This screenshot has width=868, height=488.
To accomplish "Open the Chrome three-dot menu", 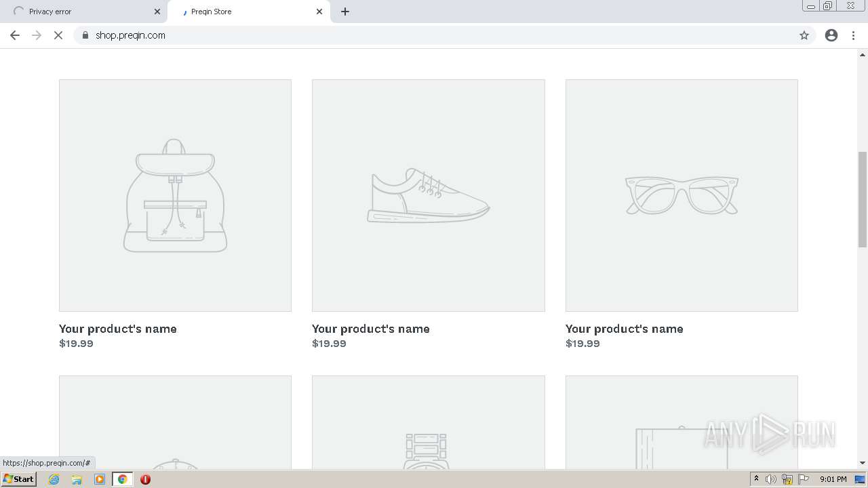I will pyautogui.click(x=854, y=35).
